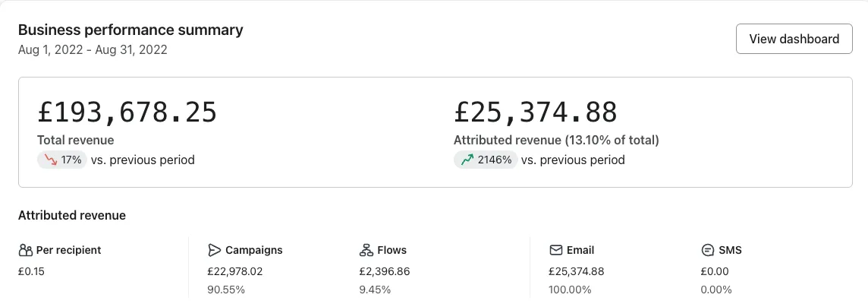Click the Flows diagram icon
This screenshot has height=307, width=868.
tap(366, 251)
